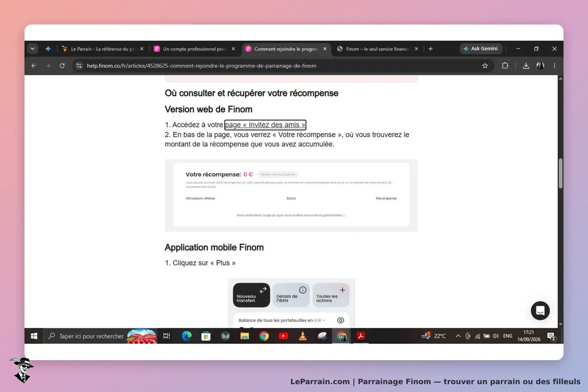Expand the EUR currency dropdown

tap(319, 320)
